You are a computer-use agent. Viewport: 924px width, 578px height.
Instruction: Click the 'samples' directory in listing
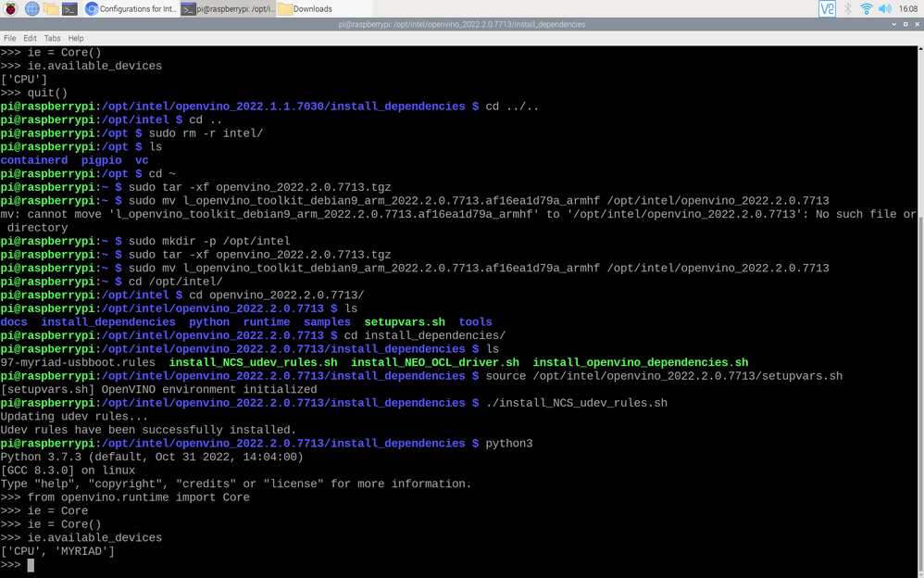[x=327, y=322]
